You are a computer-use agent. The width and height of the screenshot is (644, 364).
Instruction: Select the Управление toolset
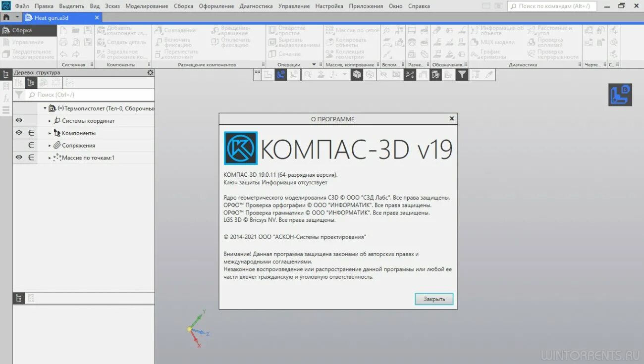[x=28, y=42]
